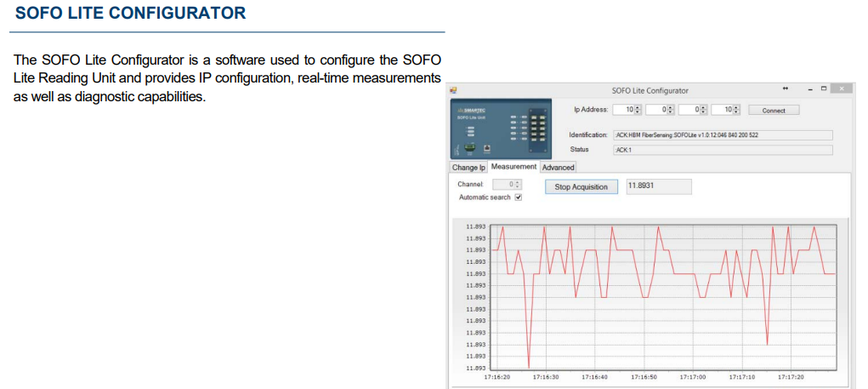Viewport: 868px width, 389px height.
Task: Click the Status label
Action: [x=579, y=150]
